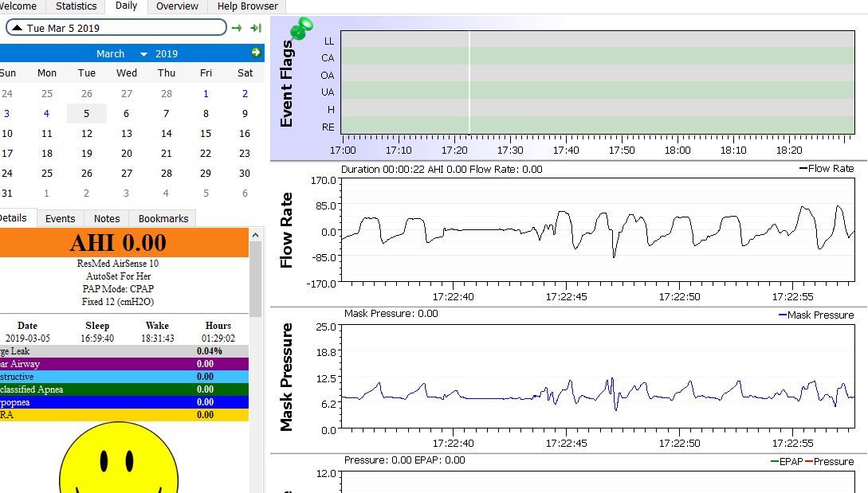
Task: Select March 3 in calendar
Action: tap(6, 113)
